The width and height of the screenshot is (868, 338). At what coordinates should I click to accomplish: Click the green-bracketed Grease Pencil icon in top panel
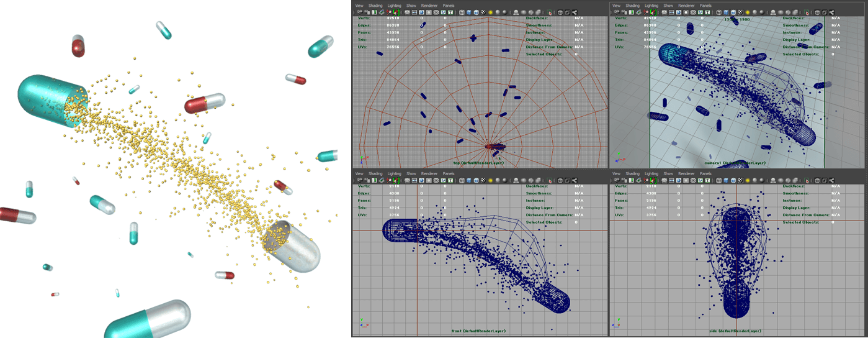pos(396,12)
